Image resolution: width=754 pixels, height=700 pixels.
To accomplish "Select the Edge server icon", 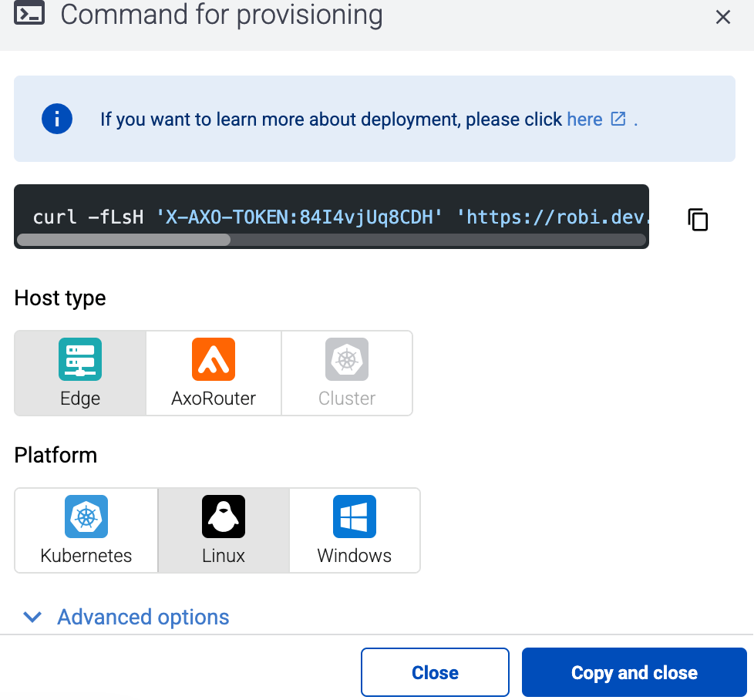I will click(x=79, y=358).
